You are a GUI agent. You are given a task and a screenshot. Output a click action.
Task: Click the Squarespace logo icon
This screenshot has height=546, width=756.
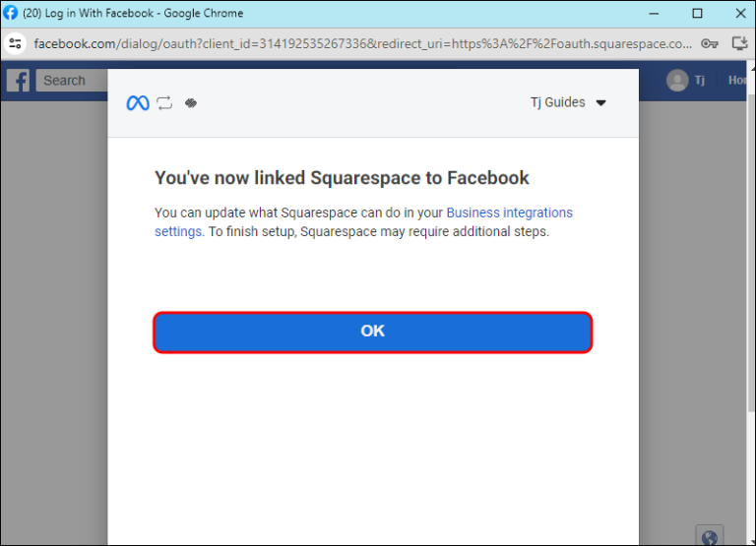point(191,103)
